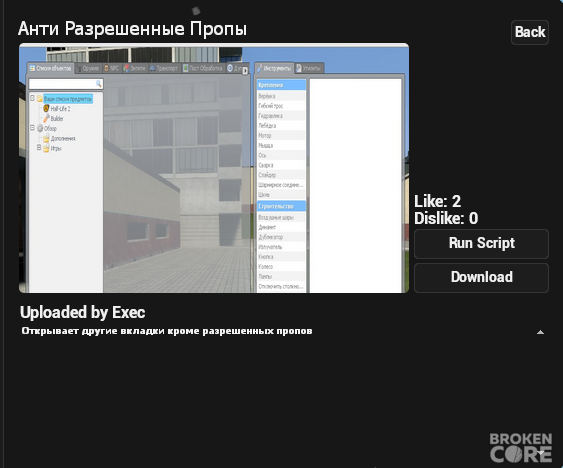This screenshot has width=563, height=468.
Task: Select the Мышца tool
Action: pos(281,145)
